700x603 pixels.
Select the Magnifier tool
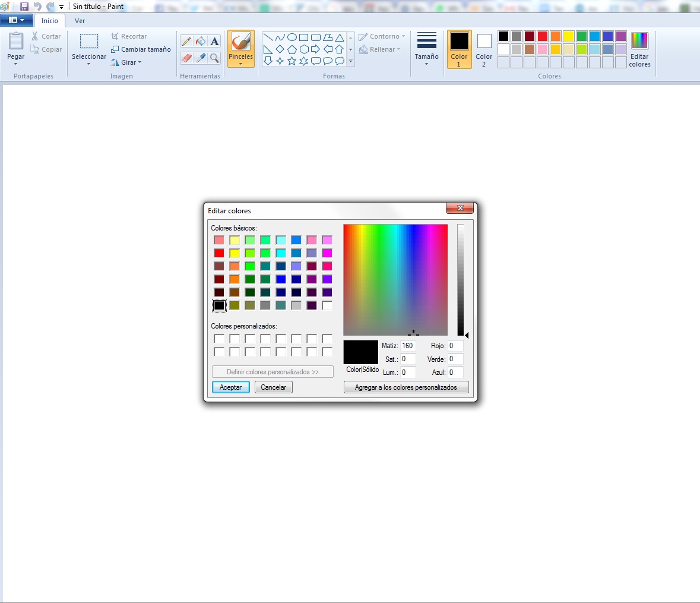pyautogui.click(x=215, y=58)
